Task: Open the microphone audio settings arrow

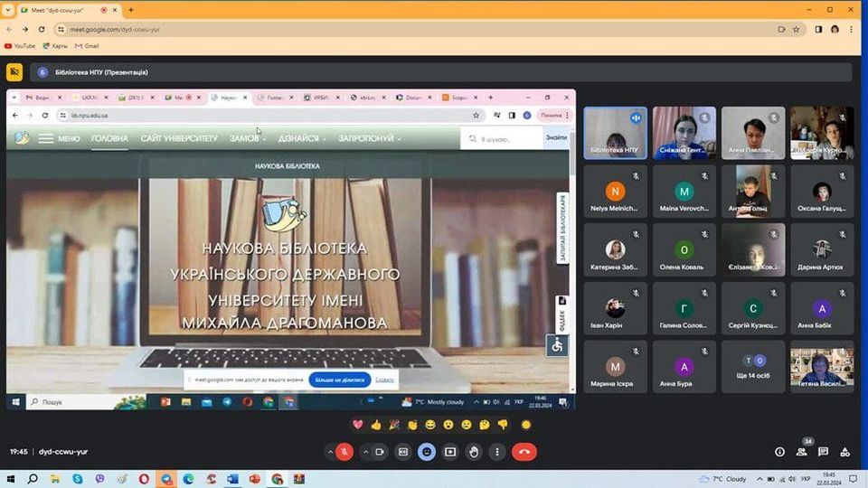Action: point(328,452)
